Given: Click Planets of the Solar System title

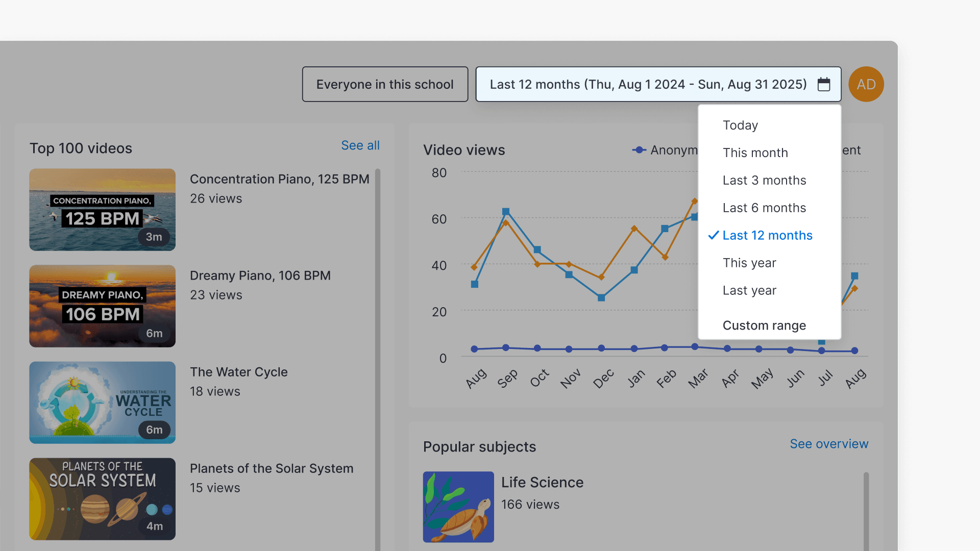Looking at the screenshot, I should click(x=272, y=468).
